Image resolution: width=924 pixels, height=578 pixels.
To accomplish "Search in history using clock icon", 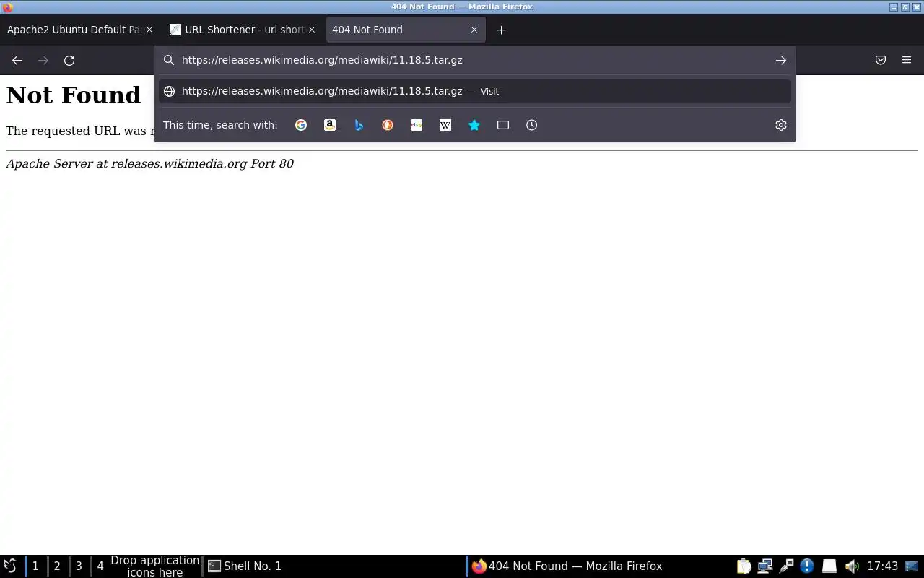I will pos(532,125).
